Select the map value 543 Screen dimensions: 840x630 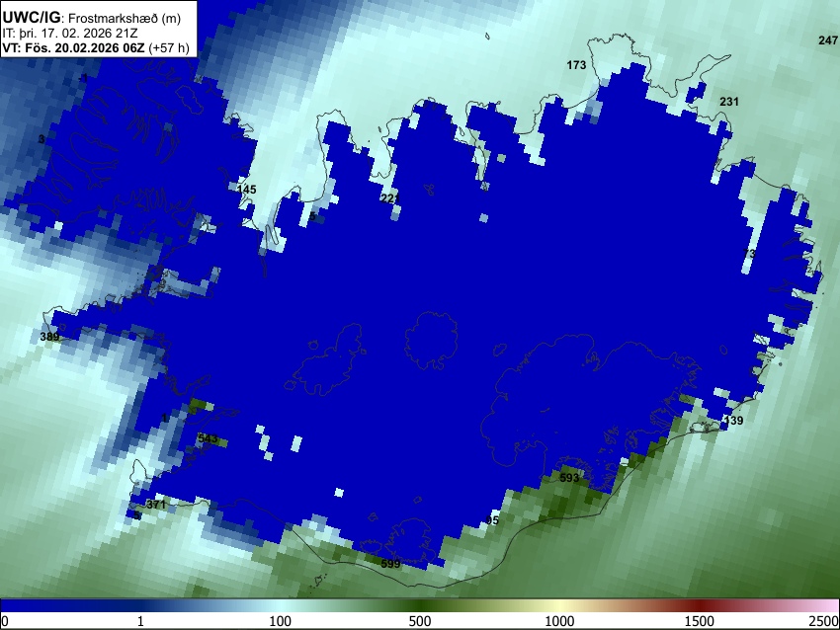(x=208, y=438)
